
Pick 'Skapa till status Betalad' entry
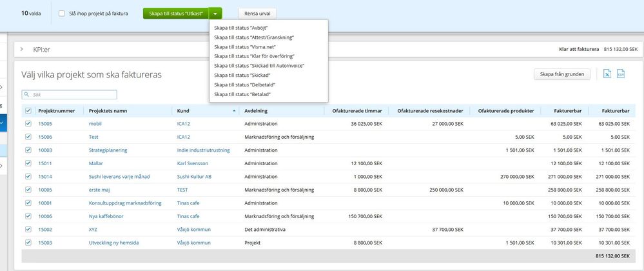(242, 94)
